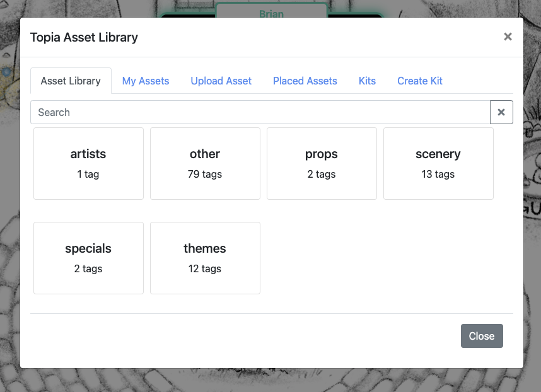This screenshot has height=392, width=541.
Task: Switch to the Upload Asset tab
Action: (221, 81)
